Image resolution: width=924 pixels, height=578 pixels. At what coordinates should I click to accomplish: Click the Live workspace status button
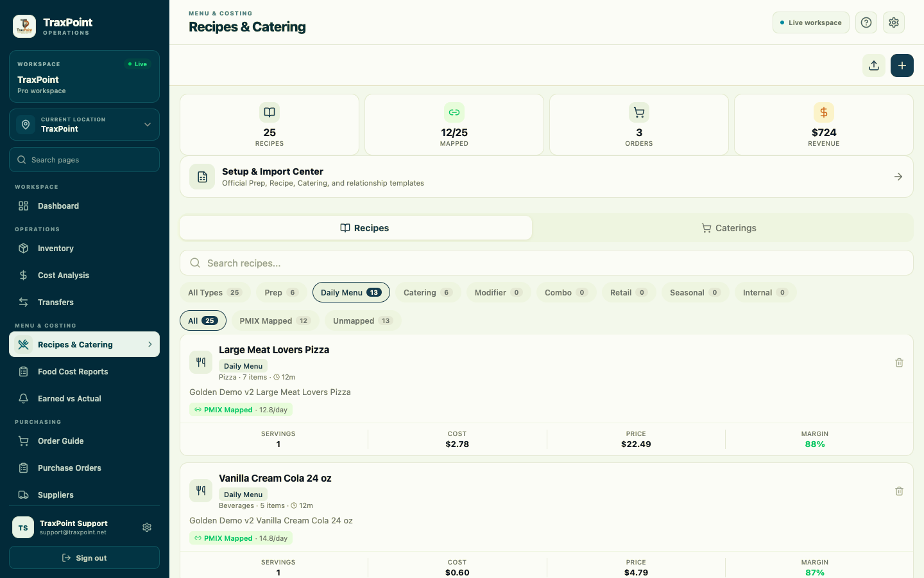click(x=811, y=22)
